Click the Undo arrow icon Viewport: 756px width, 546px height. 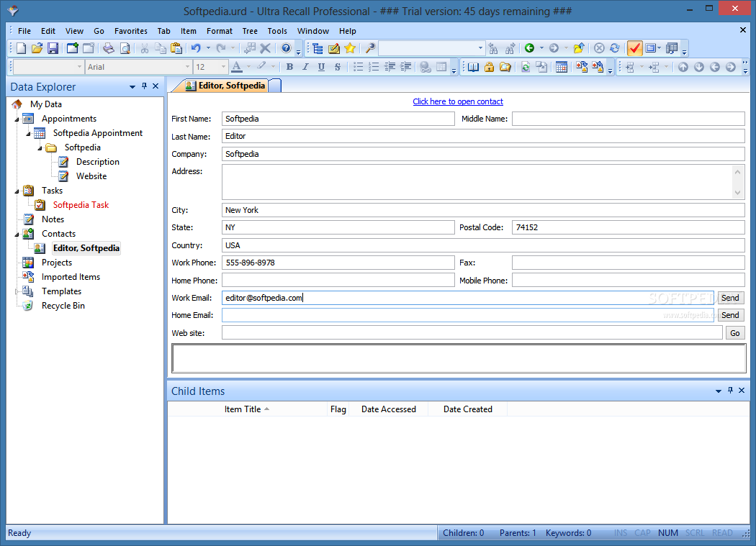click(x=196, y=48)
